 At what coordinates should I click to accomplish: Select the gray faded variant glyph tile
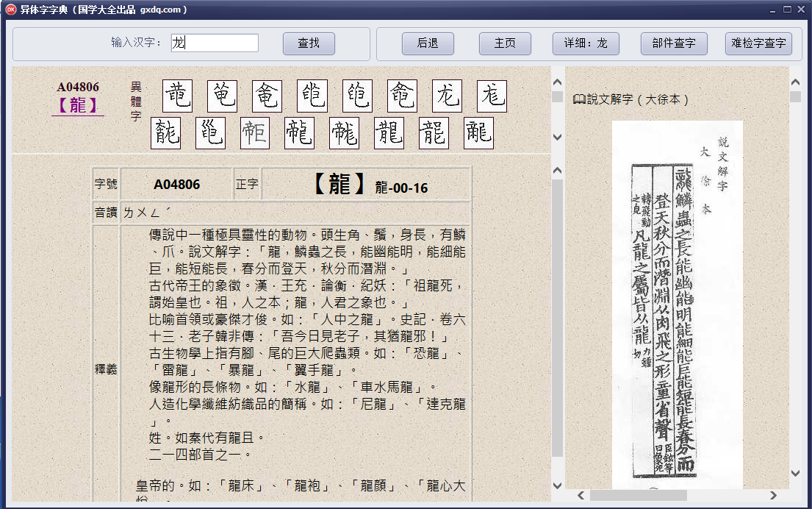click(x=255, y=132)
